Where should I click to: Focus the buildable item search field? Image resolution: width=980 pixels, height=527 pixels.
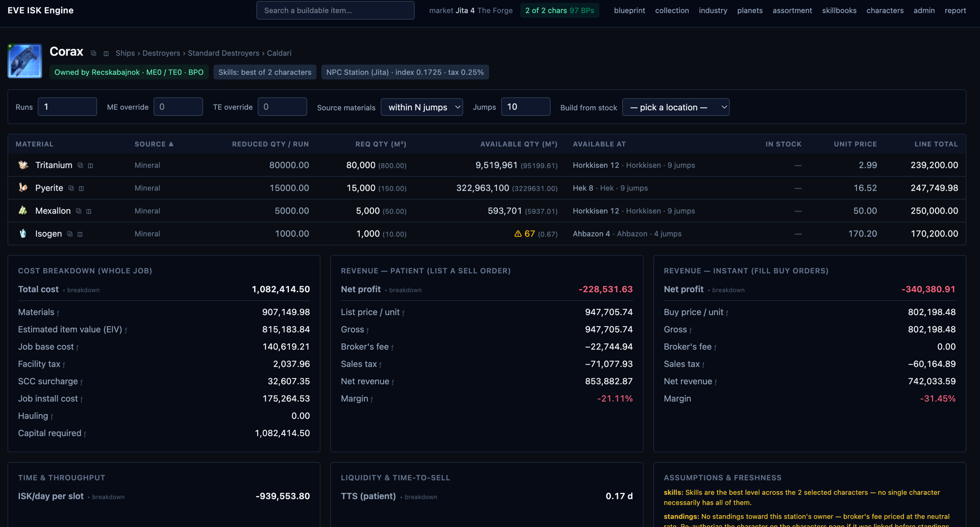click(335, 10)
